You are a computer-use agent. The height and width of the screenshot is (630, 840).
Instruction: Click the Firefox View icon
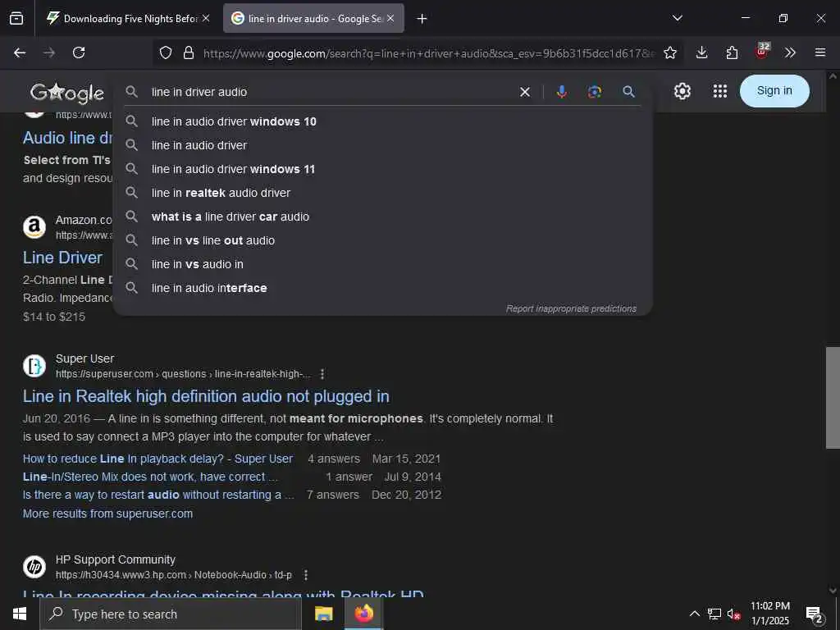(16, 18)
